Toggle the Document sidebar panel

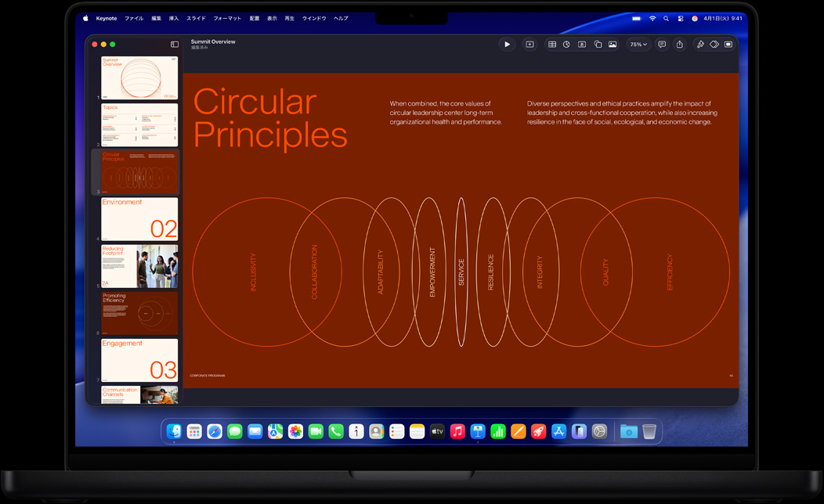click(728, 44)
